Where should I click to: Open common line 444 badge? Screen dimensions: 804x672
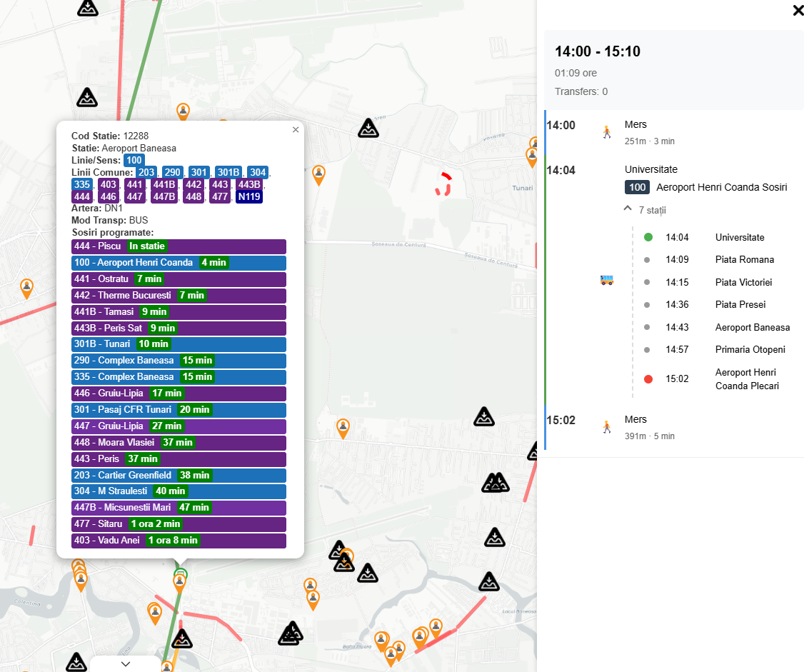tap(82, 197)
